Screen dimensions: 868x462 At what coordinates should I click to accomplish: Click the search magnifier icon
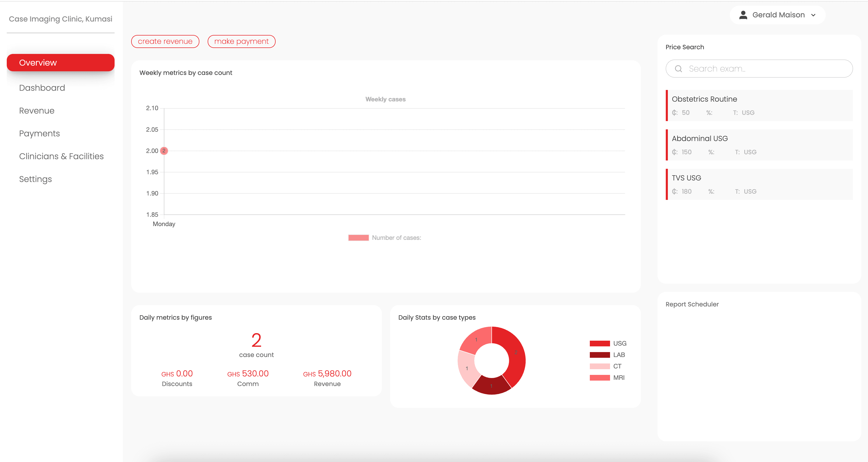(x=678, y=69)
